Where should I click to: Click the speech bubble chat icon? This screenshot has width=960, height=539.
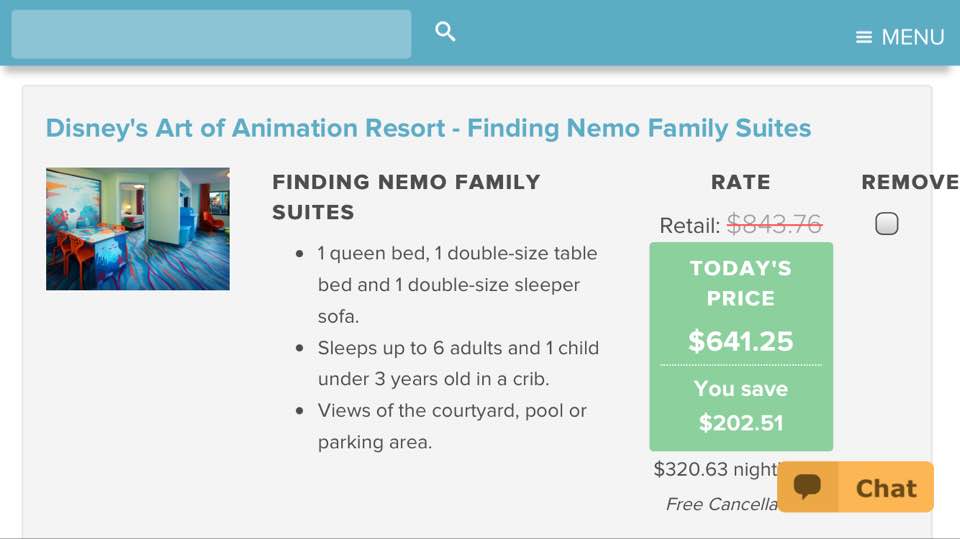[807, 486]
